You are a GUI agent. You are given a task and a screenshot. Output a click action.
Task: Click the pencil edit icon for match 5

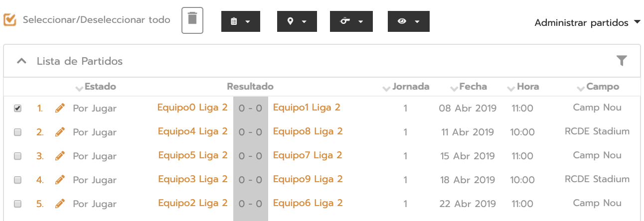click(x=60, y=204)
